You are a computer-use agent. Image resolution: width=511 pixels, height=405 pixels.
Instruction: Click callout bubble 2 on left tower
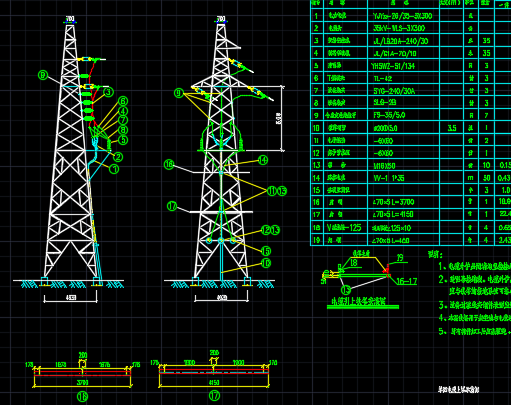[x=118, y=156]
